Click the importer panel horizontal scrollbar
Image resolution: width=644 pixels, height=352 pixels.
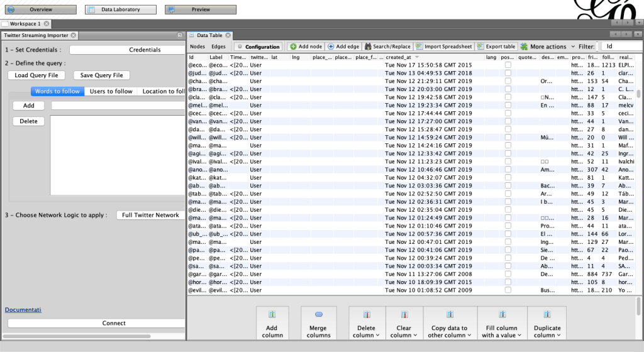(77, 336)
